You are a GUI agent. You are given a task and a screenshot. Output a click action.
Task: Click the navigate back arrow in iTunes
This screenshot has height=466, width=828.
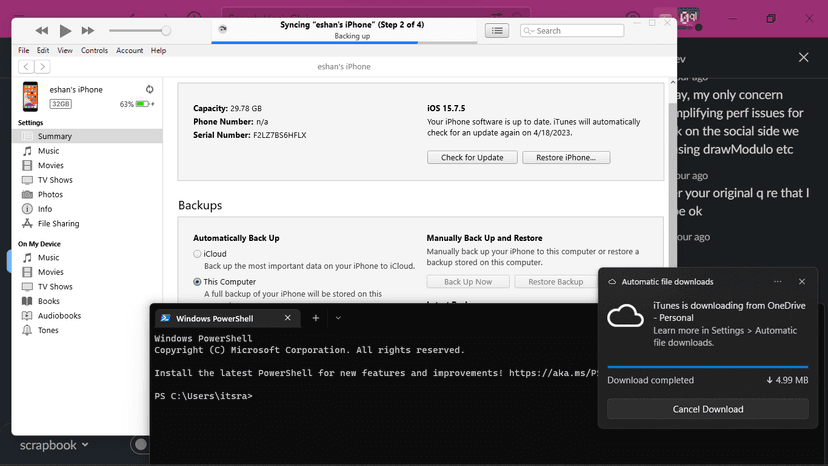pos(27,66)
